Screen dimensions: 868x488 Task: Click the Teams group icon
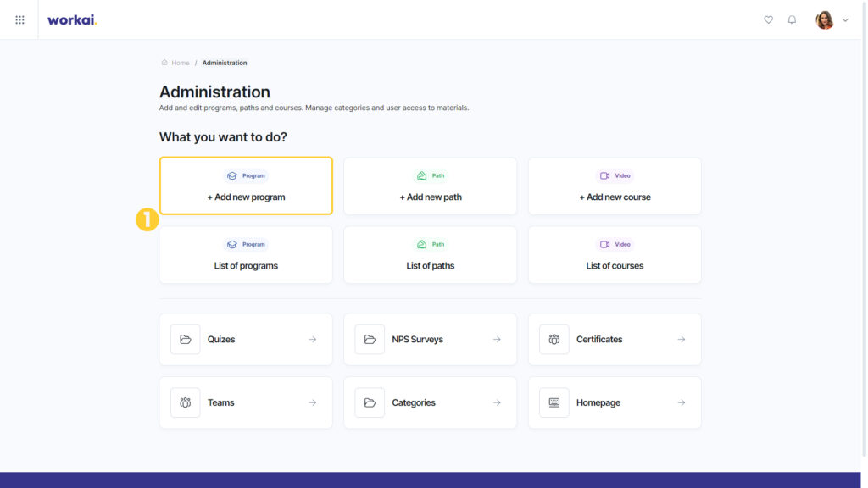(x=186, y=402)
